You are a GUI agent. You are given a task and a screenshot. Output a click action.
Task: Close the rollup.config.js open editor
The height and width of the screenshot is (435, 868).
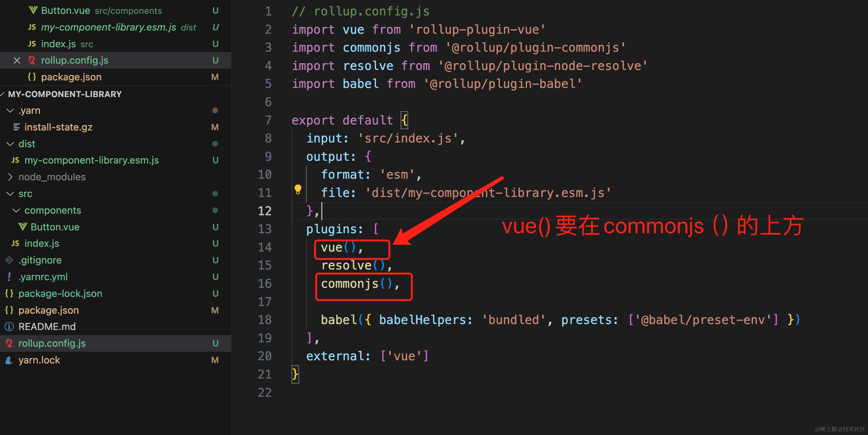[17, 61]
